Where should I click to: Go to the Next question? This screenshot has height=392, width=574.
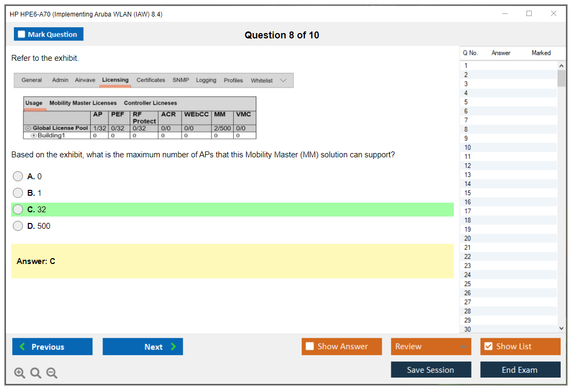coord(143,347)
